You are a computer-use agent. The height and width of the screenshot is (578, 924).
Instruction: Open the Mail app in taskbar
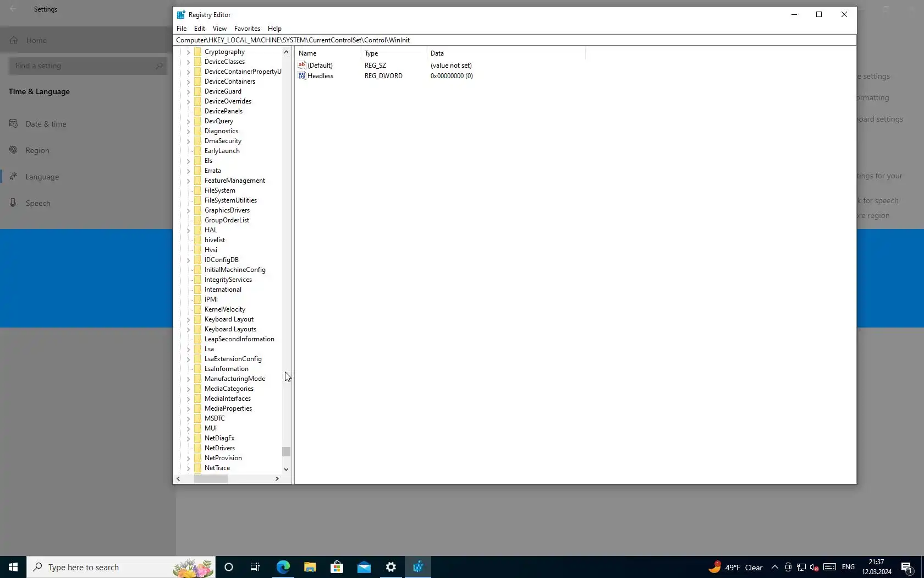pyautogui.click(x=364, y=567)
